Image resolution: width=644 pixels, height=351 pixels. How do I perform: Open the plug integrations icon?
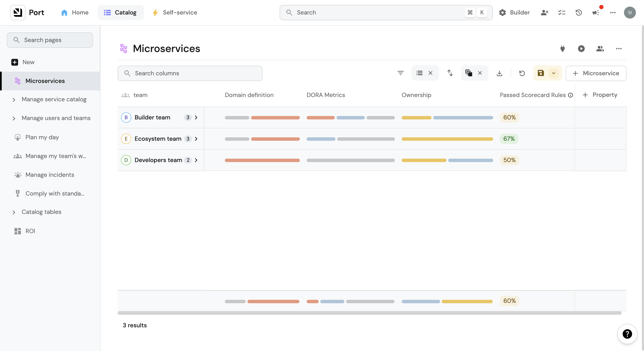[x=563, y=49]
